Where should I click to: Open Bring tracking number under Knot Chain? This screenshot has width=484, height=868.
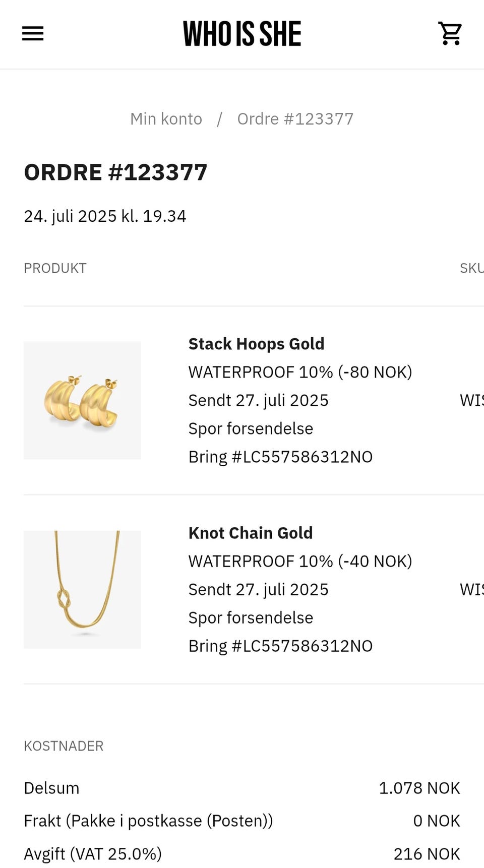pos(280,646)
